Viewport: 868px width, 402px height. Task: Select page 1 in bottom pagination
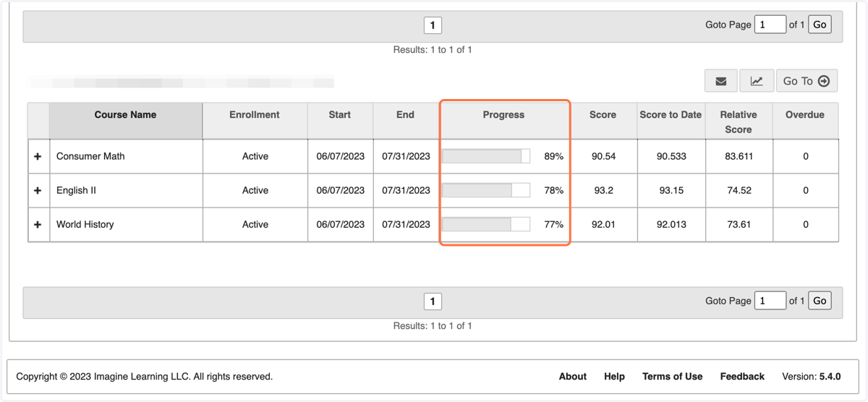433,301
